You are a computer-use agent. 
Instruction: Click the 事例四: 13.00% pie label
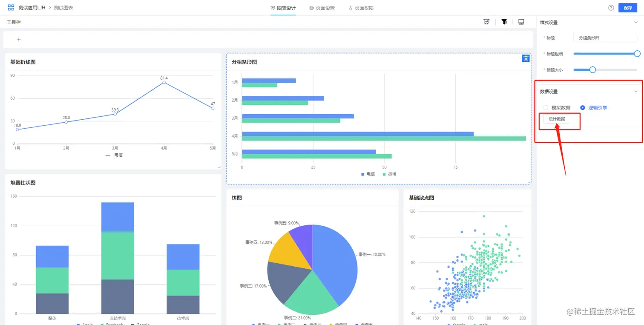(x=259, y=242)
